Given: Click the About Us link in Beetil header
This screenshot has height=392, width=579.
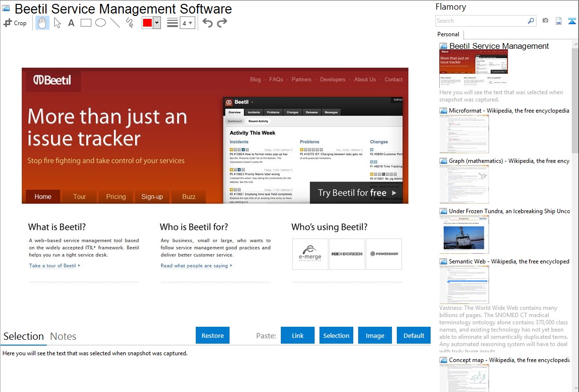Looking at the screenshot, I should 365,79.
